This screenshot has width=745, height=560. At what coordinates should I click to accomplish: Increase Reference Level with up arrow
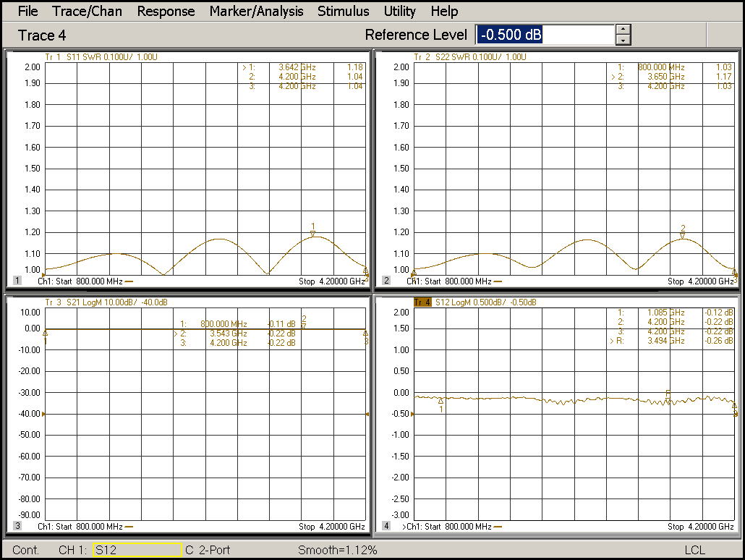623,30
